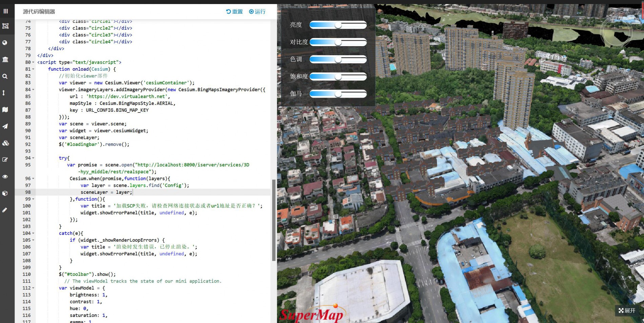Collapse code fold at line 80
644x323 pixels.
(33, 62)
